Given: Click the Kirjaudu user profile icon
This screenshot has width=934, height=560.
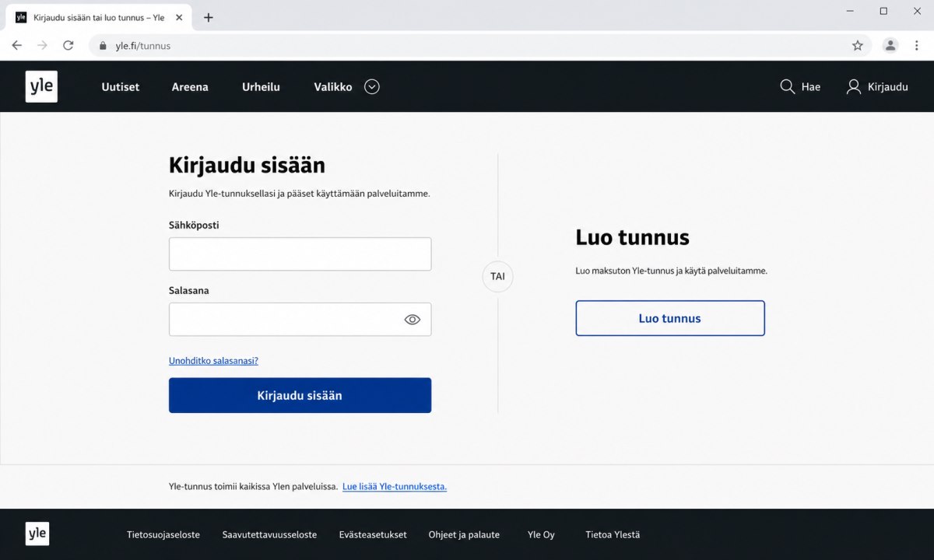Looking at the screenshot, I should click(x=854, y=86).
